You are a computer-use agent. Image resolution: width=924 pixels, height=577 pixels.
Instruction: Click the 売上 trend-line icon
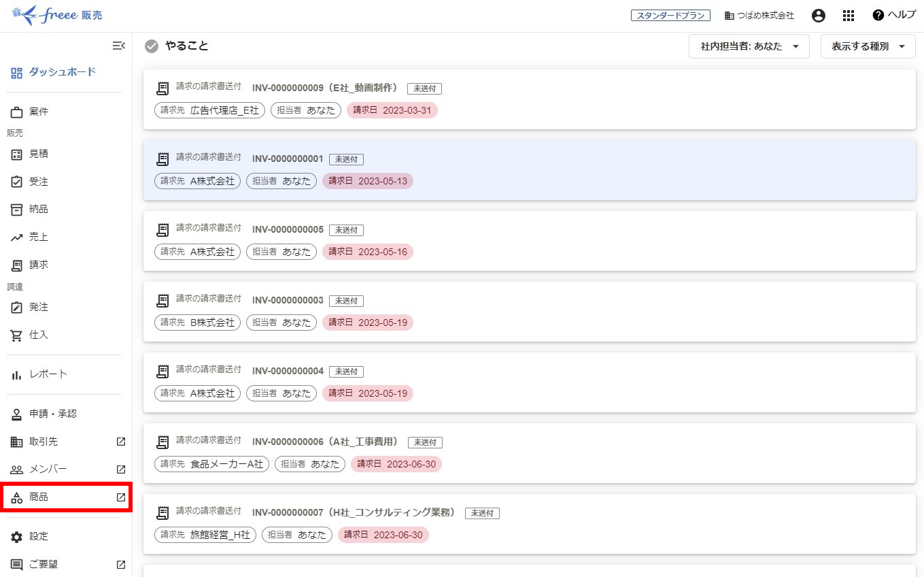tap(17, 237)
